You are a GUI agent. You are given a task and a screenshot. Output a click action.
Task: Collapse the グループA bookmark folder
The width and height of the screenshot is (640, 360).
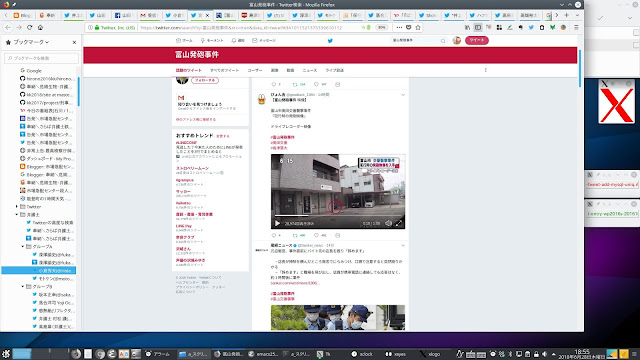23,247
